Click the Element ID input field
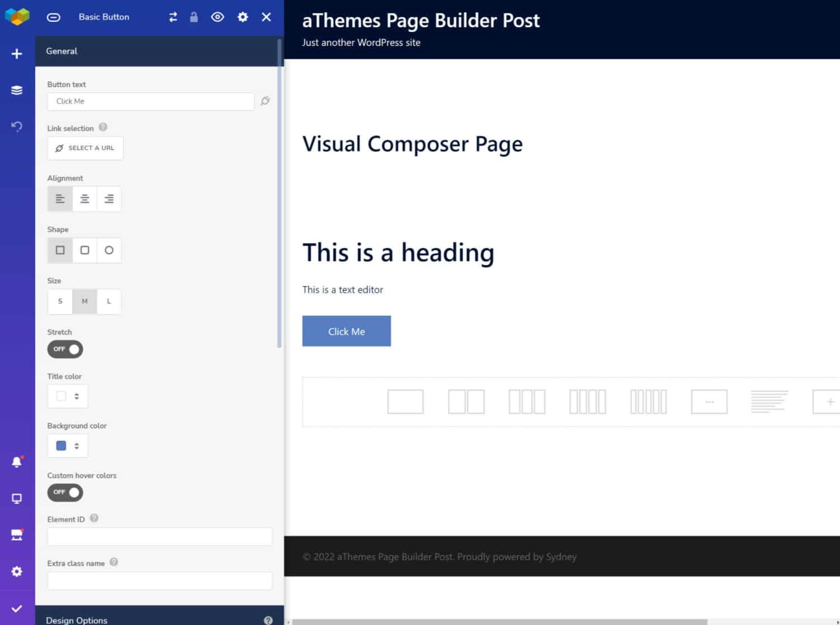 160,537
